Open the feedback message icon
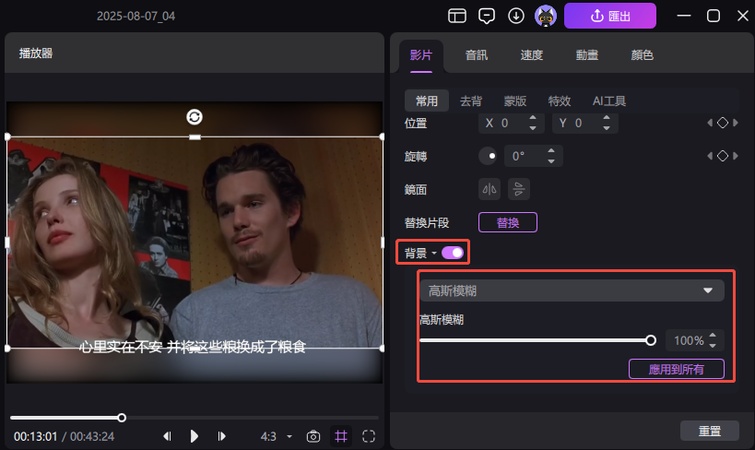This screenshot has height=450, width=755. point(486,16)
